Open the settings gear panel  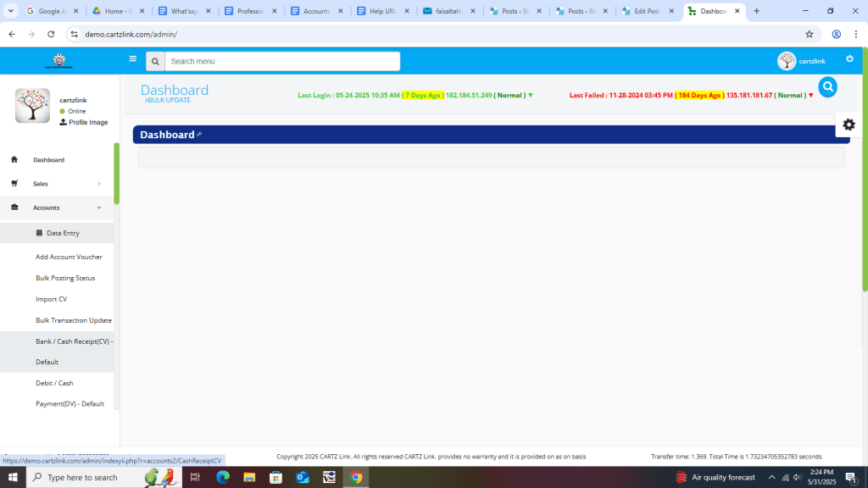tap(849, 125)
